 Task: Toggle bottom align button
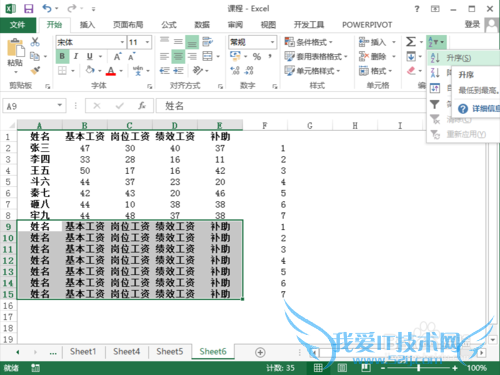coord(192,42)
